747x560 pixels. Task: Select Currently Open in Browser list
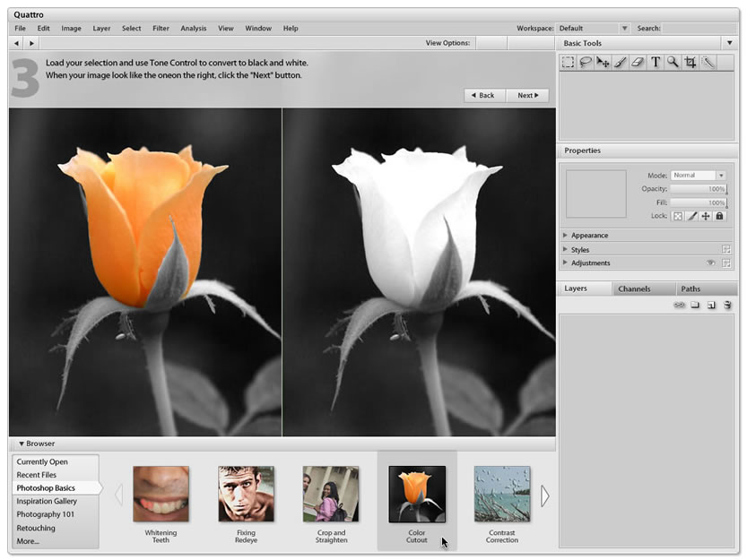(56, 462)
